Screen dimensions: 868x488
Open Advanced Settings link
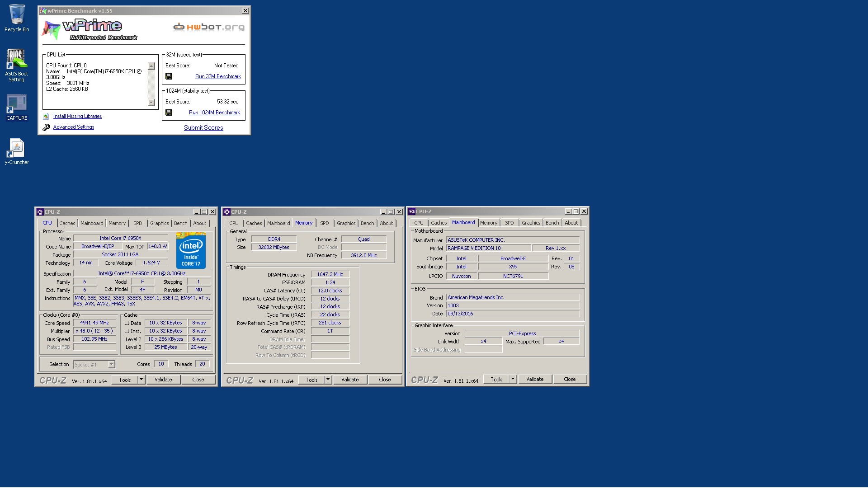[x=74, y=127]
